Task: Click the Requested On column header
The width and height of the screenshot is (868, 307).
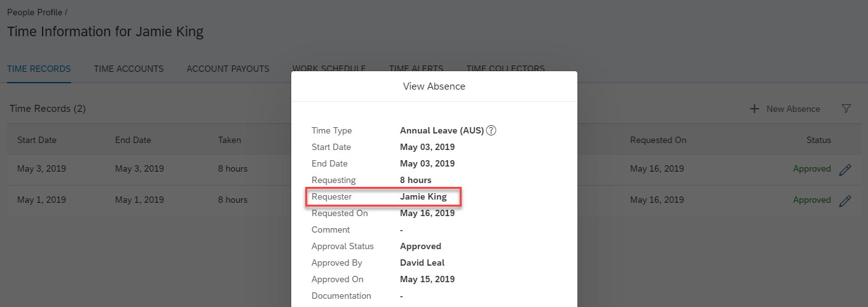Action: click(x=658, y=140)
